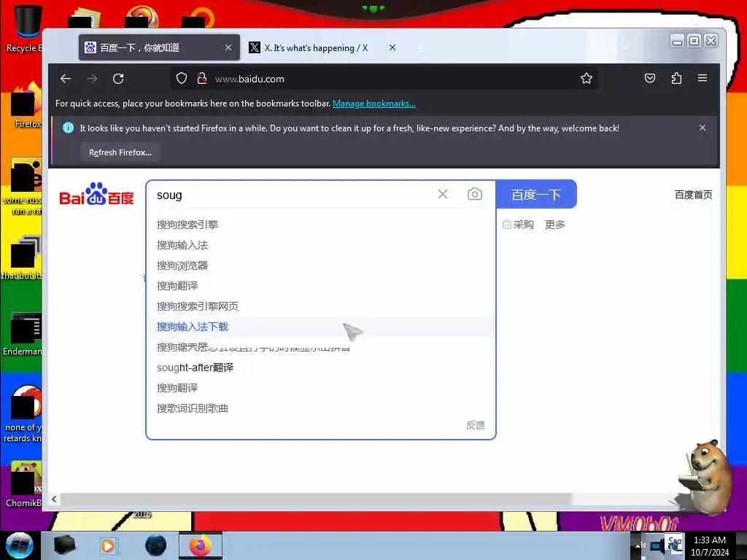Click the hamster desktop assistant figure
The height and width of the screenshot is (560, 747).
[708, 477]
